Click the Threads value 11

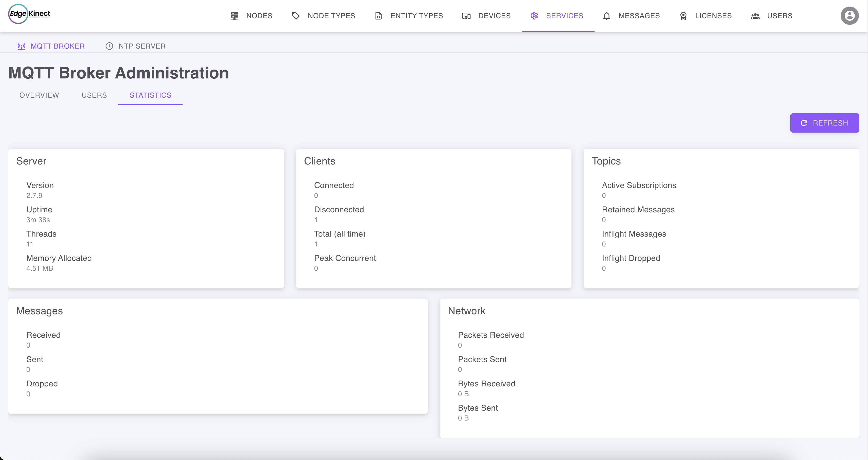pos(30,244)
